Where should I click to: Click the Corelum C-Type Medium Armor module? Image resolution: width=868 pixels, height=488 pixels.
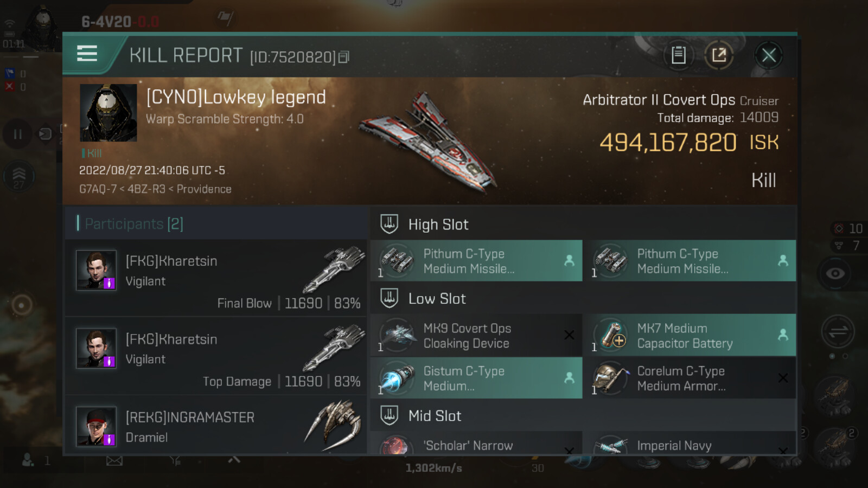(x=693, y=378)
